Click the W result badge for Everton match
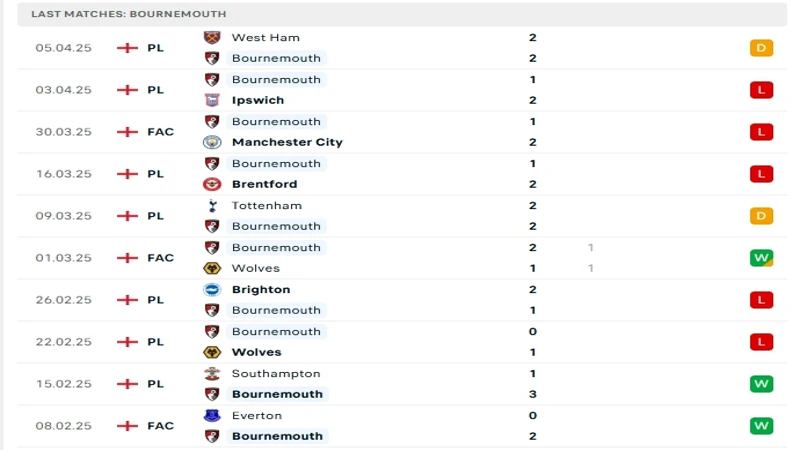The height and width of the screenshot is (450, 800). coord(761,426)
